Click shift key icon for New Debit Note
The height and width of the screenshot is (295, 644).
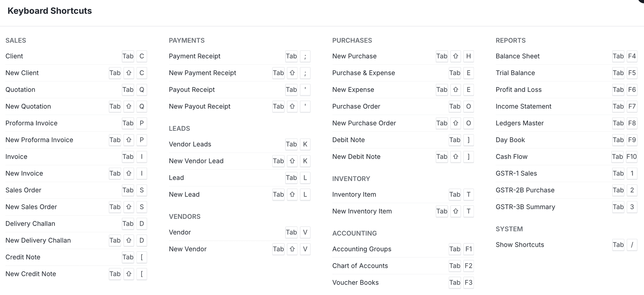455,157
